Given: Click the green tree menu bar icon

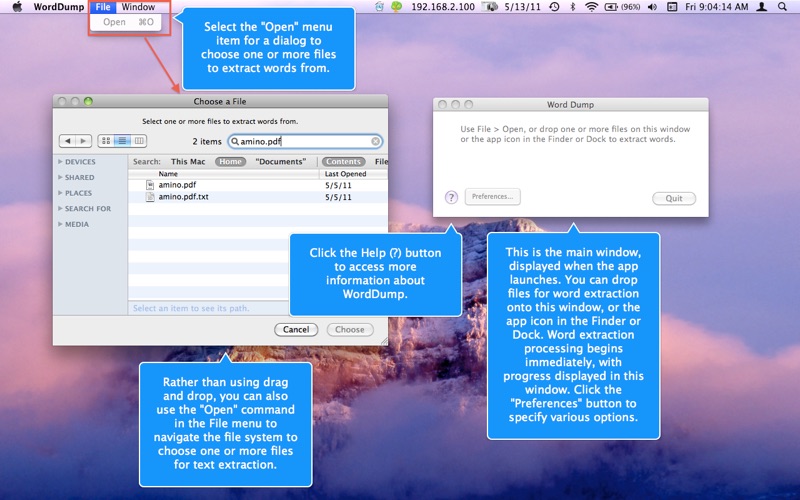Looking at the screenshot, I should point(396,7).
